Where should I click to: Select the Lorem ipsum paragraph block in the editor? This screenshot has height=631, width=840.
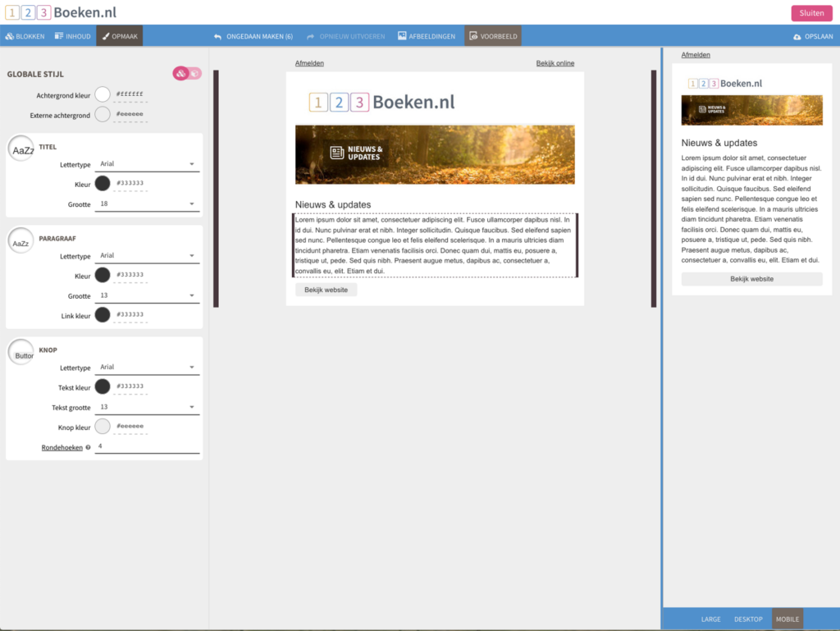point(435,245)
